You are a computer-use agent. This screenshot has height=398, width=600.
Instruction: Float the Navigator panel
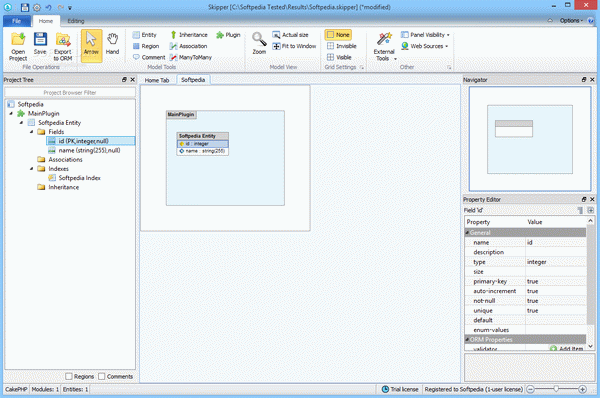pos(584,80)
